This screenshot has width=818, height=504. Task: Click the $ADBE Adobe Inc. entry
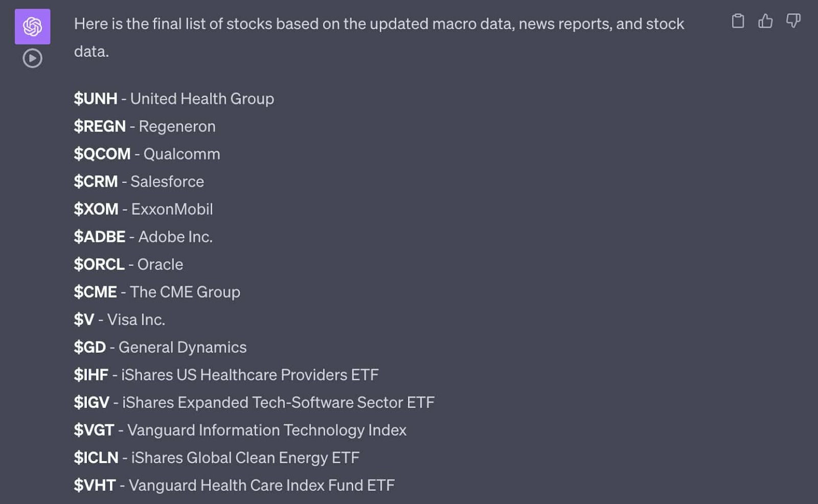click(143, 237)
